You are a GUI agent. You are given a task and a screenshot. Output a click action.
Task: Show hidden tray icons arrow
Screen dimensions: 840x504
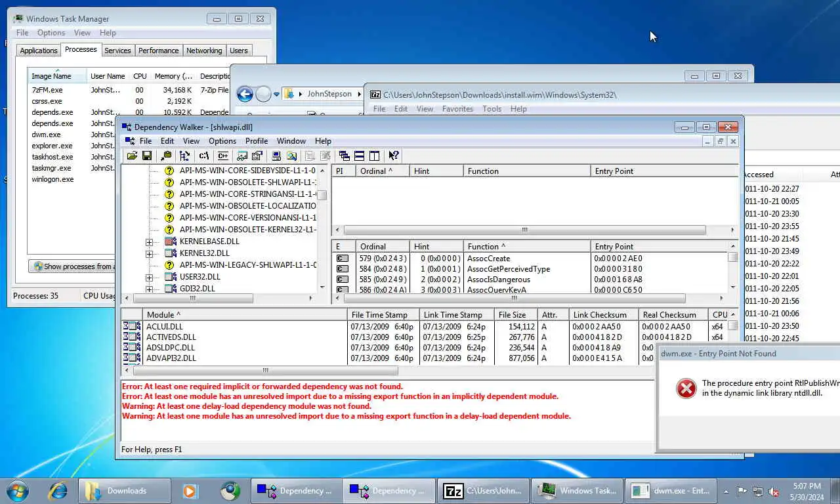726,491
